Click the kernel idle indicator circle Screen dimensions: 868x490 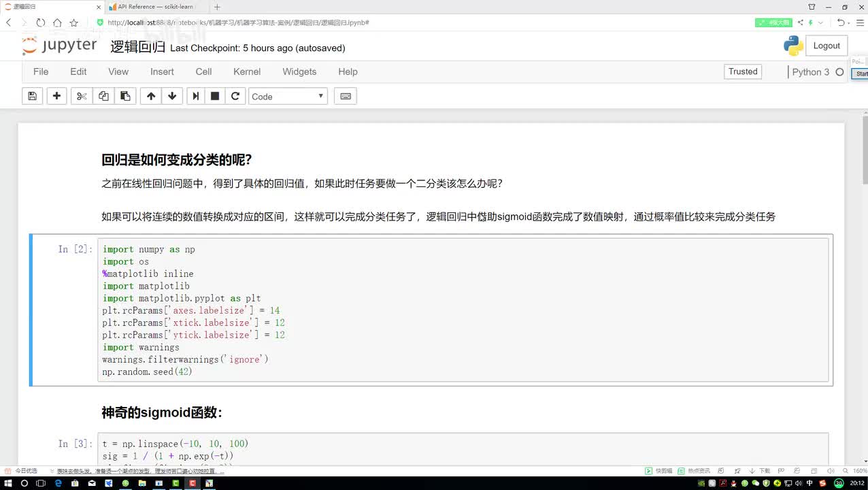[839, 72]
